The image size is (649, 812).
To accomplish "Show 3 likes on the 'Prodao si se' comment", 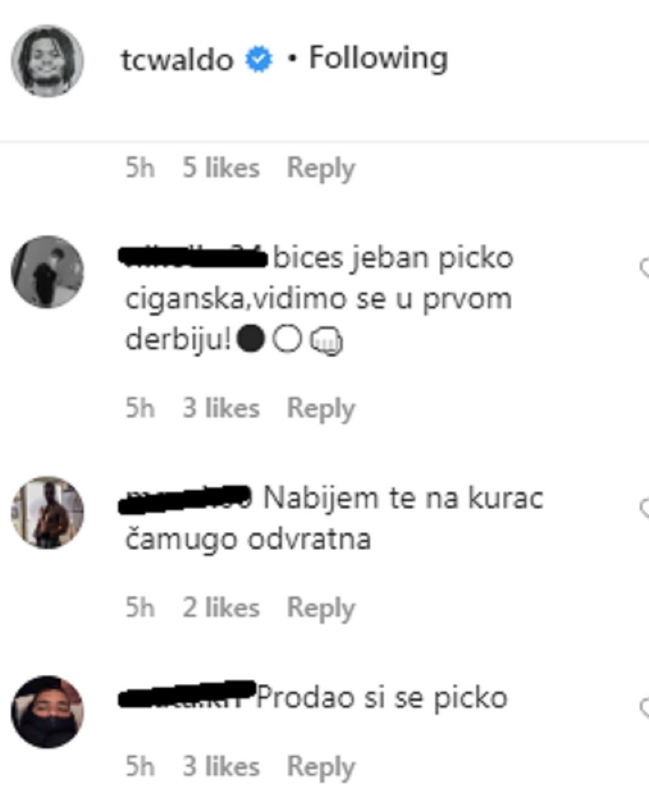I will pyautogui.click(x=221, y=767).
